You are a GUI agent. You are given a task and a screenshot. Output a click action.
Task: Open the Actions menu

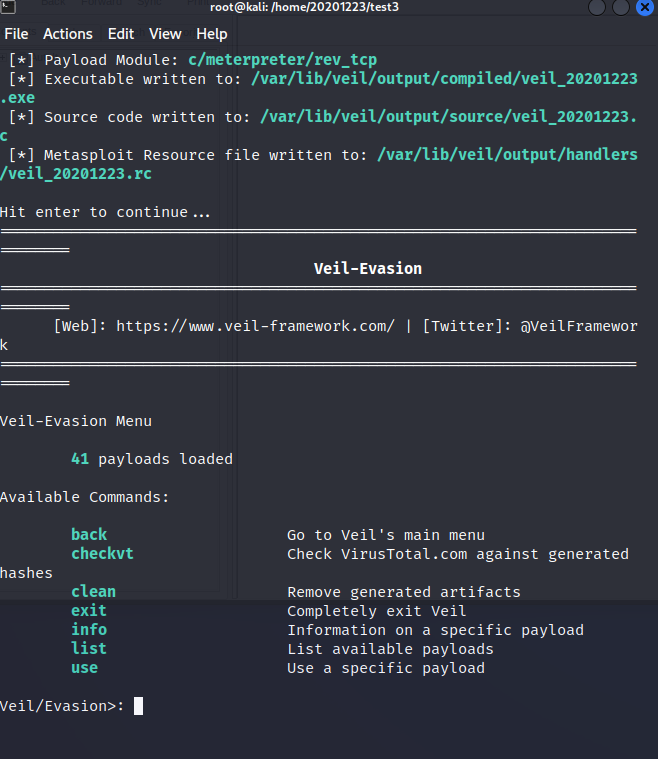[68, 34]
